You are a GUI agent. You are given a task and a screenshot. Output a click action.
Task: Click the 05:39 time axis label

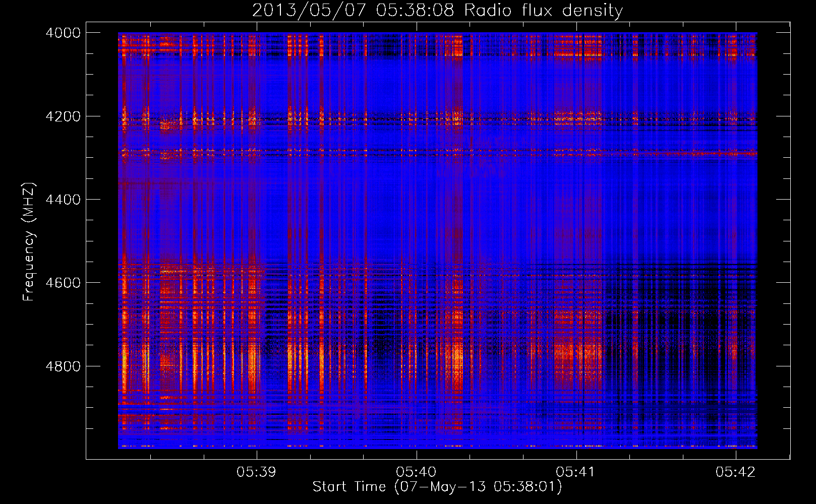[257, 472]
